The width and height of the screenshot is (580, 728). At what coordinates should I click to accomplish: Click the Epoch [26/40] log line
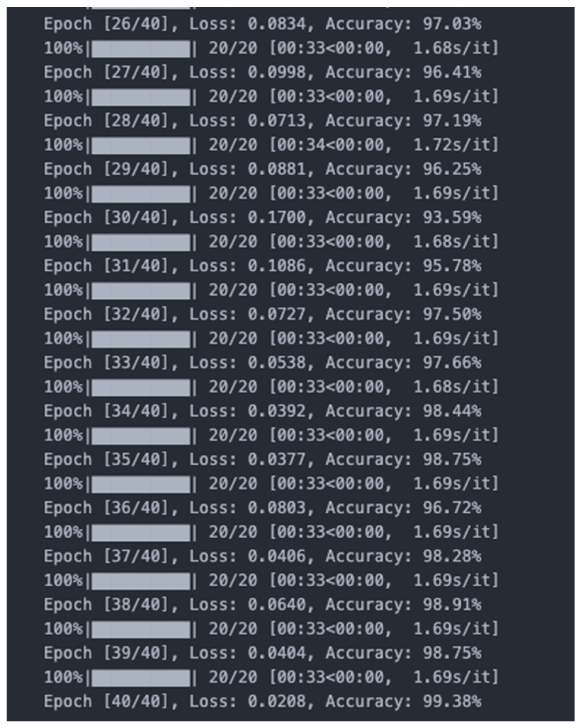(x=262, y=24)
